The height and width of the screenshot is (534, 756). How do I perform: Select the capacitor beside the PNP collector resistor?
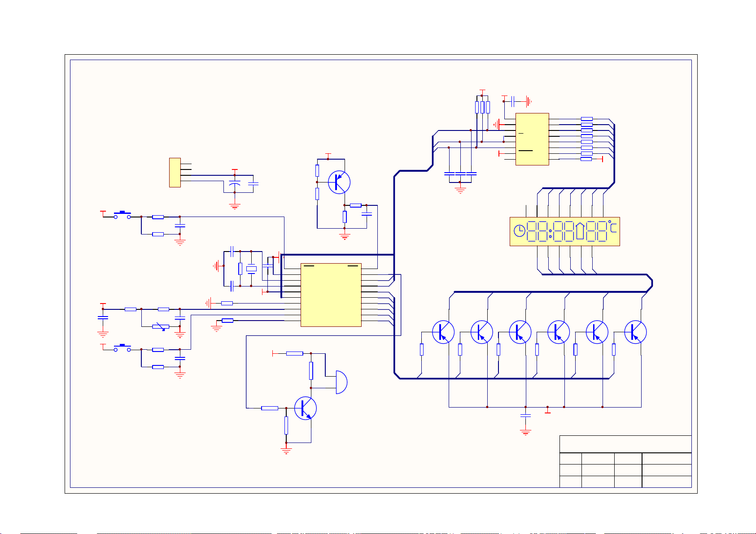tap(367, 214)
